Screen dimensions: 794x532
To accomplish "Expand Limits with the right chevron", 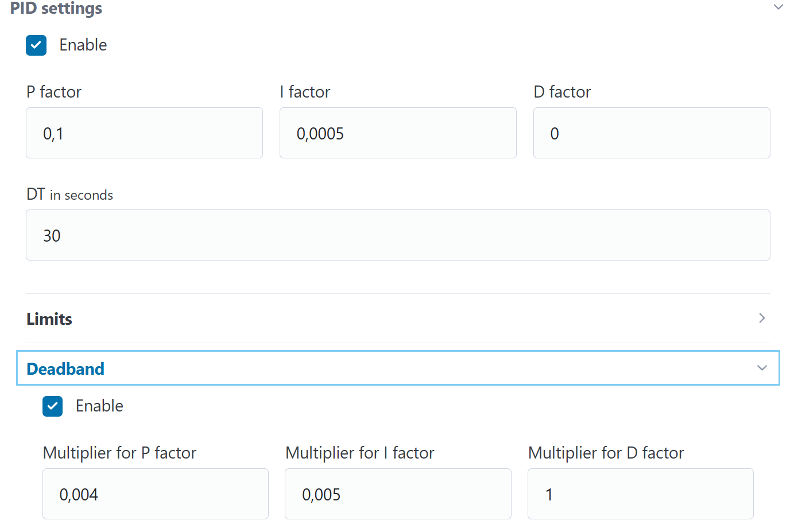I will point(762,319).
